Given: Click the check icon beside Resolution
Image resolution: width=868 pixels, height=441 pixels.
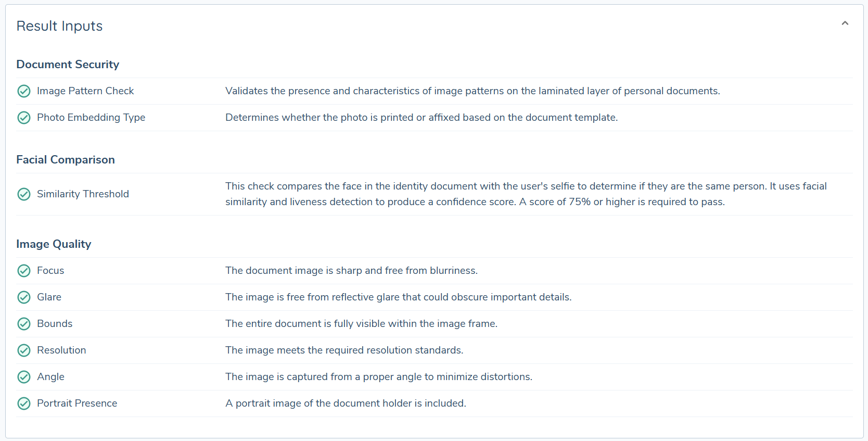Looking at the screenshot, I should 23,350.
